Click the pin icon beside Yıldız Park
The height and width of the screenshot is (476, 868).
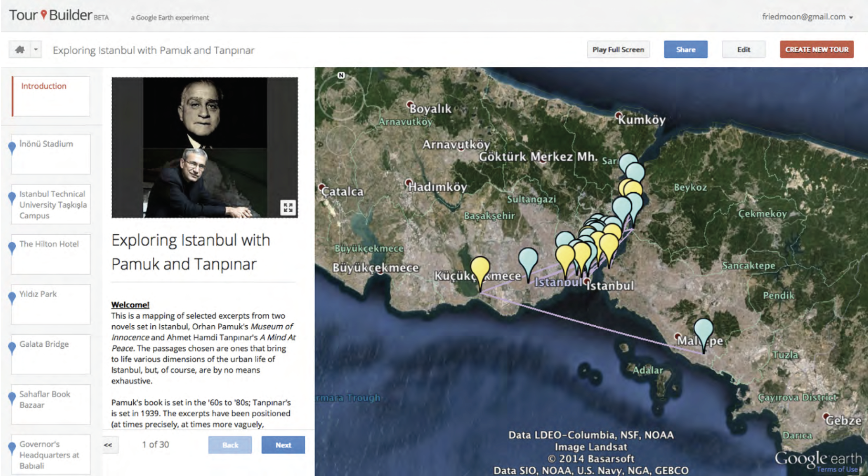point(12,298)
